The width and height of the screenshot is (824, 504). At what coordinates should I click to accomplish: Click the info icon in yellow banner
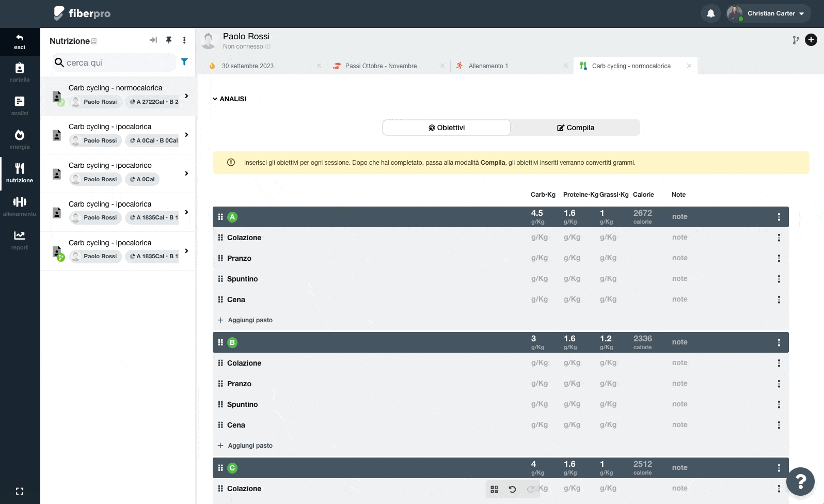pyautogui.click(x=231, y=162)
